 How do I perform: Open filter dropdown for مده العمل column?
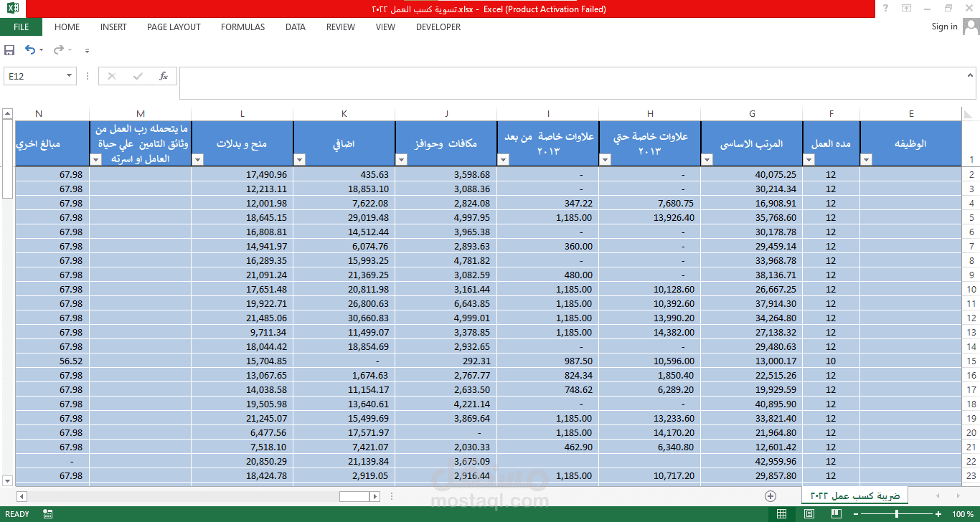tap(809, 160)
